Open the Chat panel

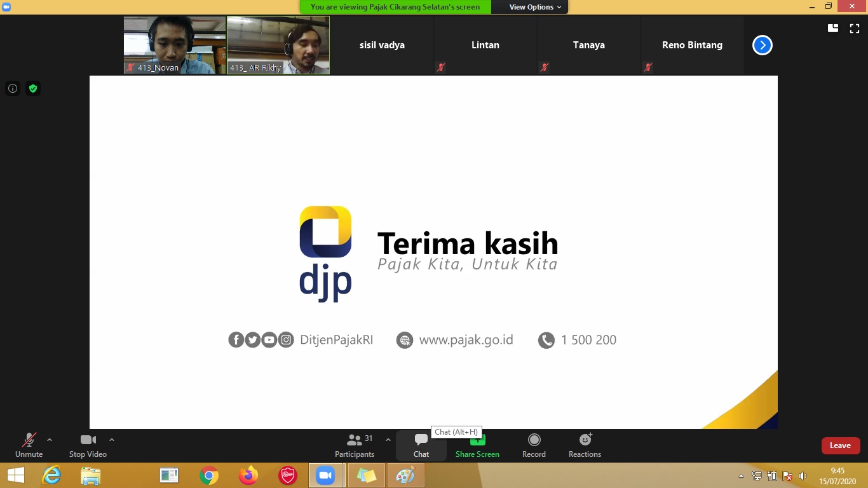tap(421, 445)
